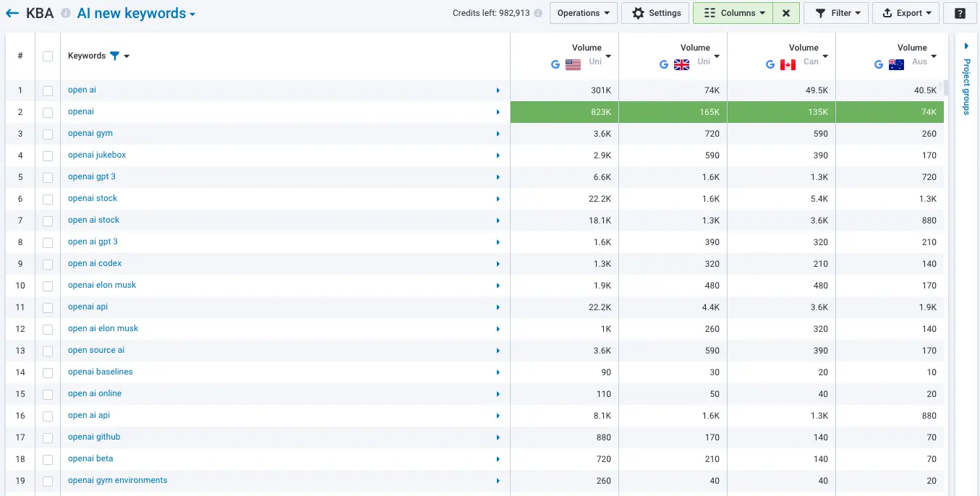Open US Volume column sort dropdown
980x496 pixels.
pos(608,56)
